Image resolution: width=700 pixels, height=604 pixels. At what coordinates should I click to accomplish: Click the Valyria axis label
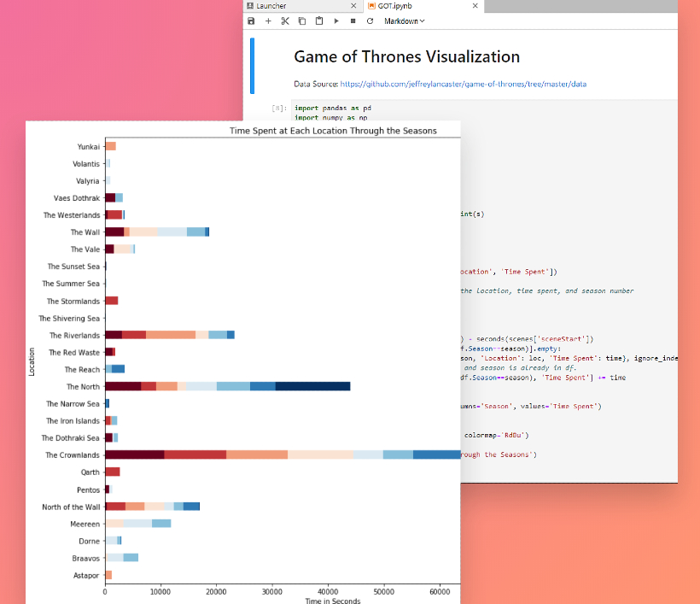pyautogui.click(x=87, y=181)
